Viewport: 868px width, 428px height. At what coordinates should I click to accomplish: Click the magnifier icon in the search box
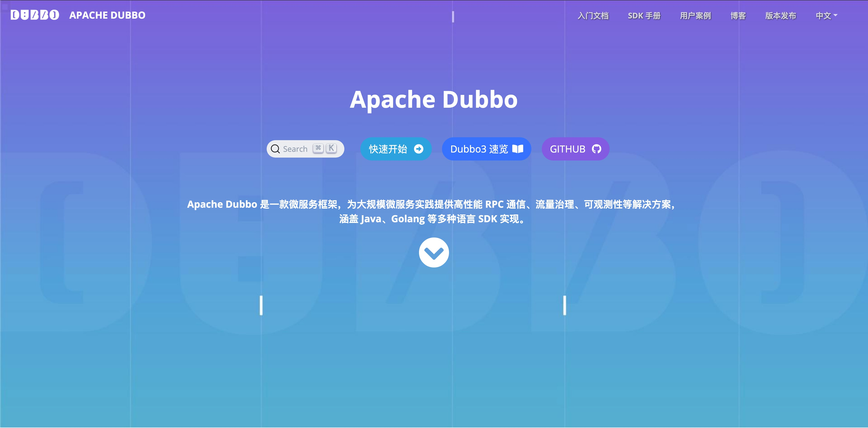click(275, 149)
